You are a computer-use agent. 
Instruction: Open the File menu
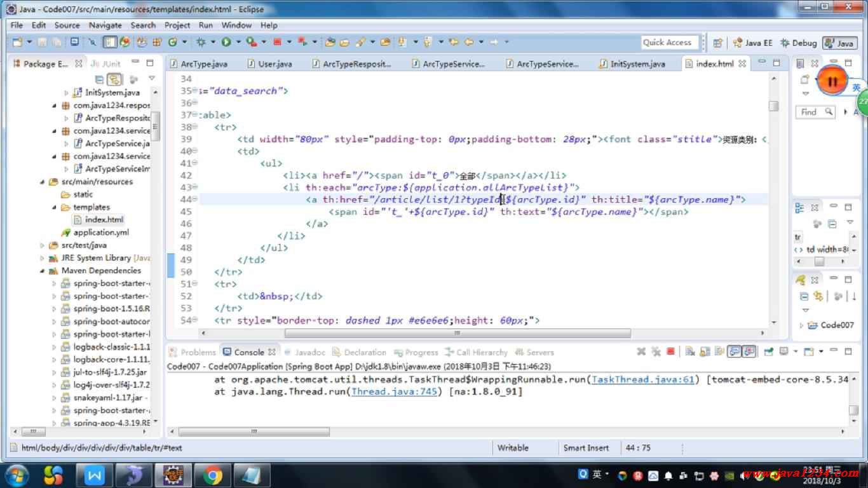[17, 25]
